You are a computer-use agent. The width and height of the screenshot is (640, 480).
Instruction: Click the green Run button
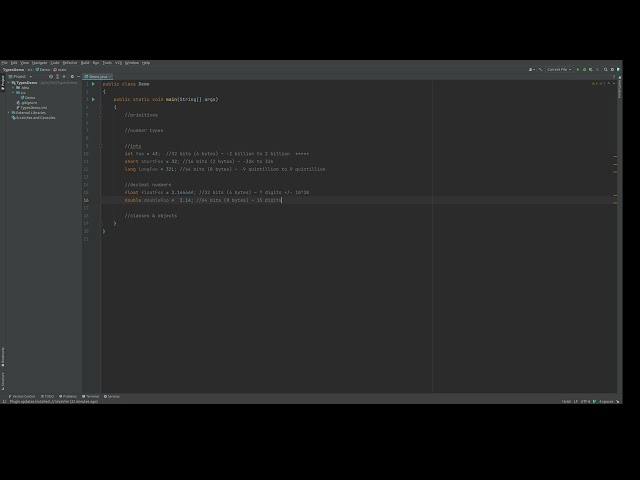pyautogui.click(x=578, y=70)
